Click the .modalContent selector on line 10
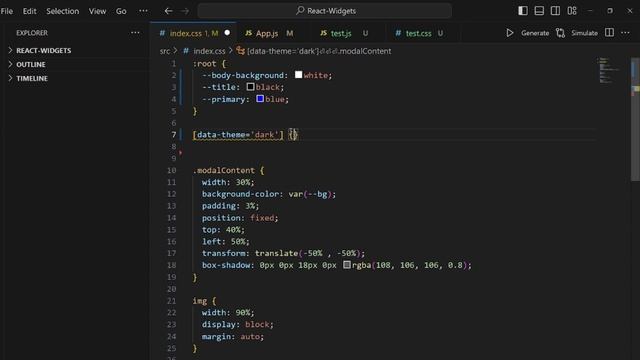 [224, 170]
